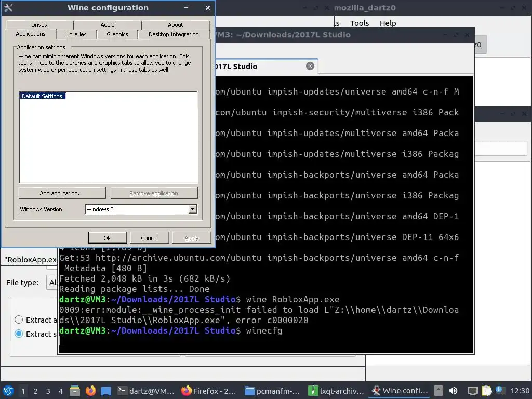The image size is (532, 399).
Task: Select the Applications tab
Action: pyautogui.click(x=31, y=34)
